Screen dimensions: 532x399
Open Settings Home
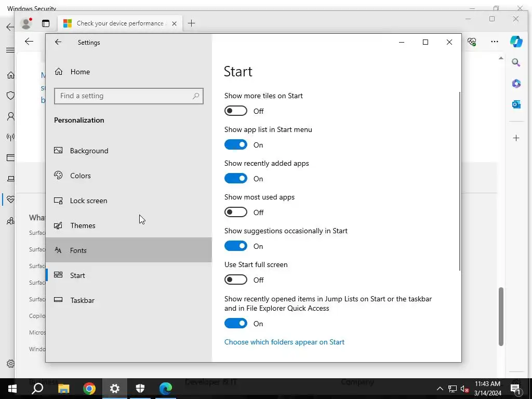(x=129, y=72)
